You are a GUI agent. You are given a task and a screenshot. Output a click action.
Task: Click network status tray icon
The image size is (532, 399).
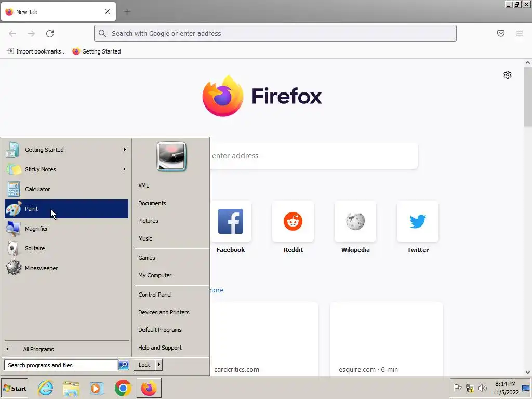470,388
